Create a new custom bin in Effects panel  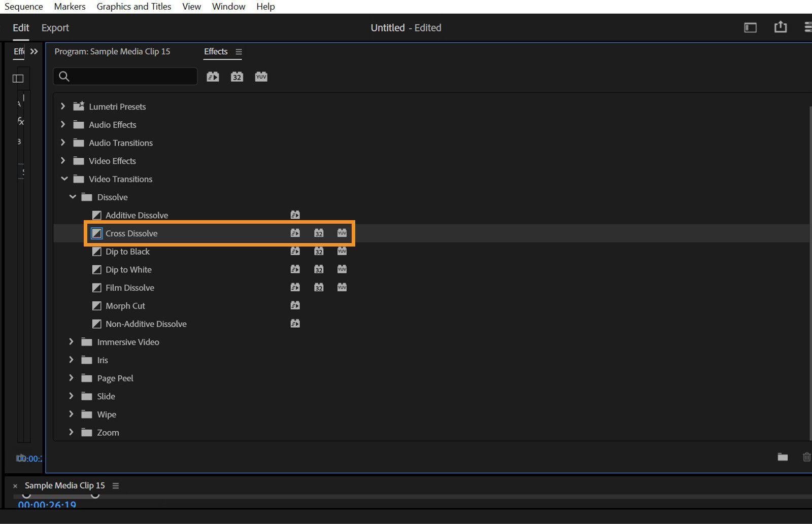[783, 457]
